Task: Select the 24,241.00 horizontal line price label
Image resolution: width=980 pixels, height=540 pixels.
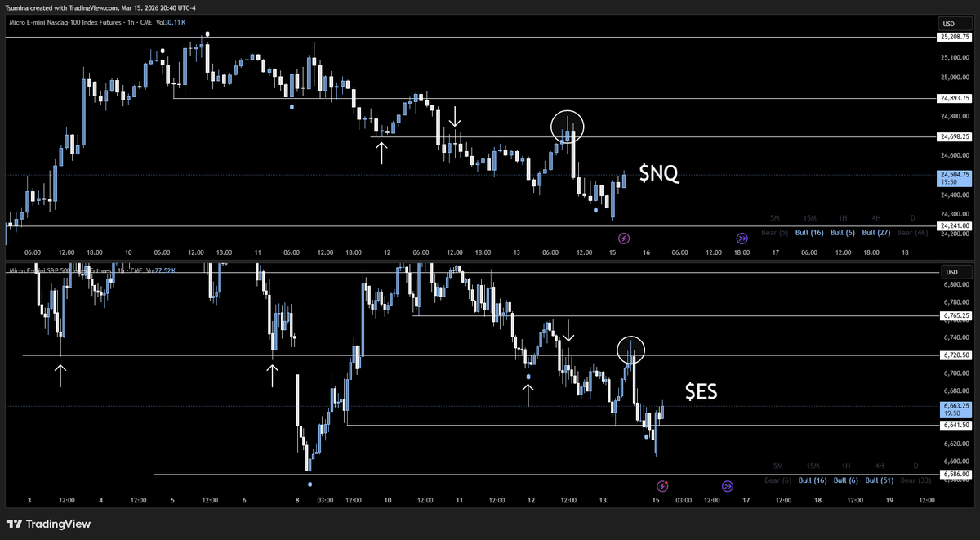Action: coord(955,225)
